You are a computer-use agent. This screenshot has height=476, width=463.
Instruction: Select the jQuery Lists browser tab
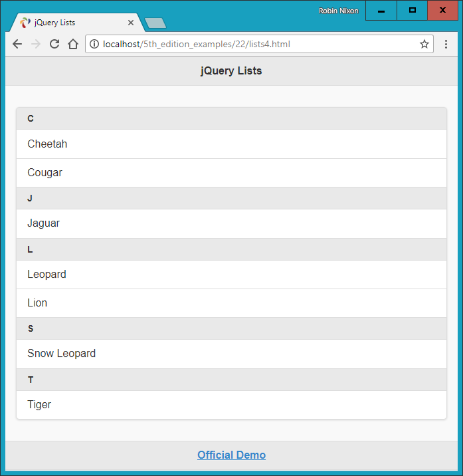point(77,23)
